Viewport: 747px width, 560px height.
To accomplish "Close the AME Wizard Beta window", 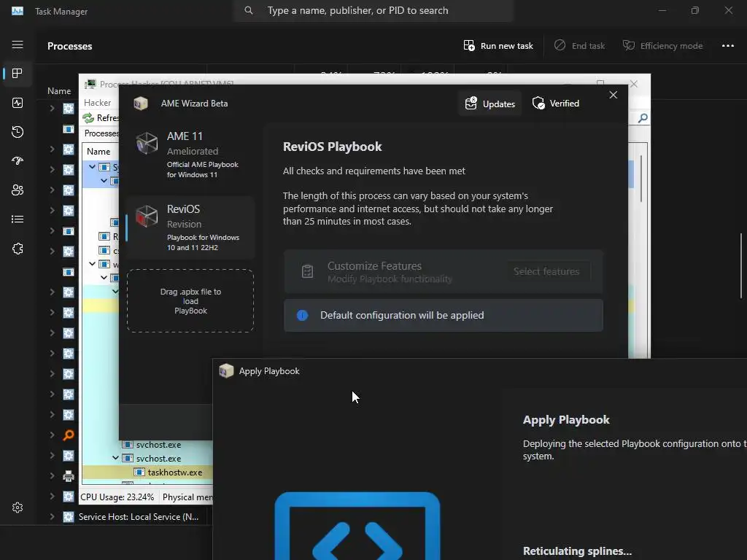I will pos(613,95).
